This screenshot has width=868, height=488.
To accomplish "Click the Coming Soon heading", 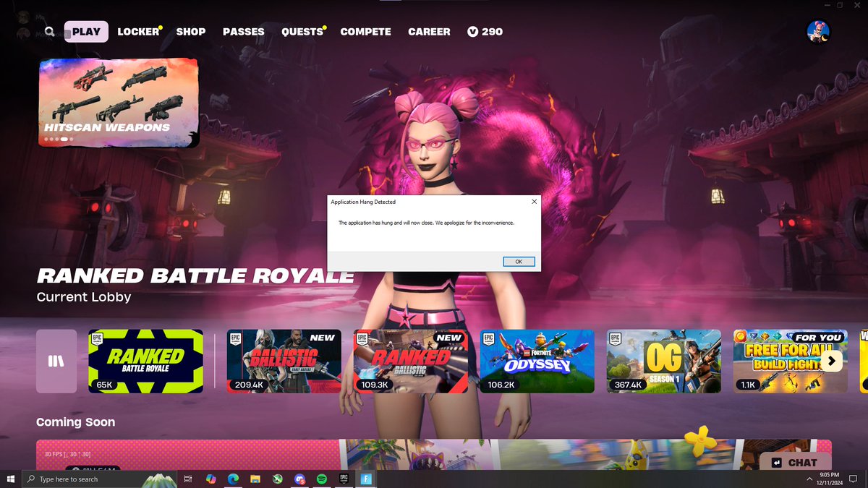I will click(x=75, y=422).
